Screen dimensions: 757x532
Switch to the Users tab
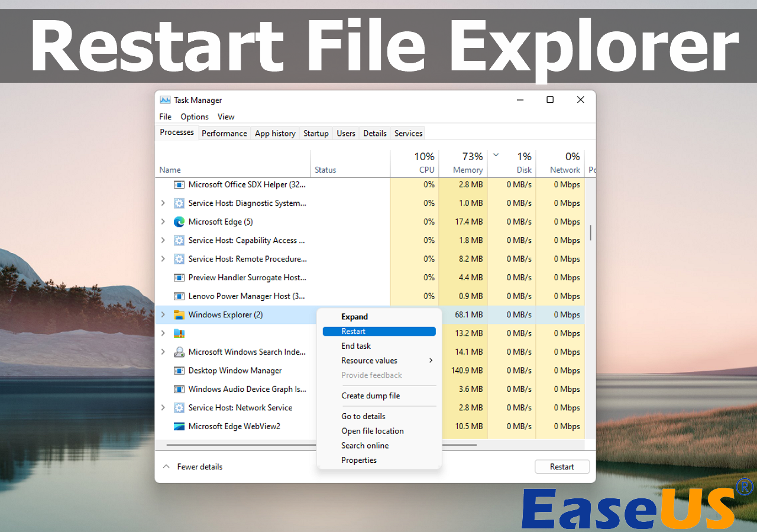(x=346, y=134)
